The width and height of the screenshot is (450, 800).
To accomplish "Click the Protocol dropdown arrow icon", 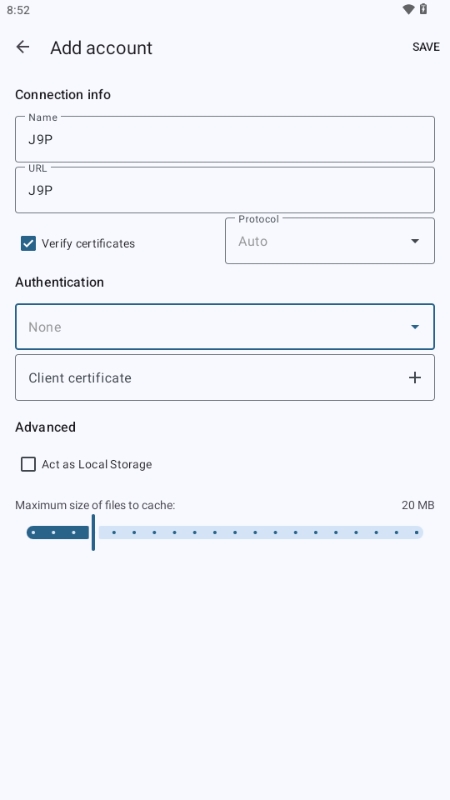I will [415, 241].
